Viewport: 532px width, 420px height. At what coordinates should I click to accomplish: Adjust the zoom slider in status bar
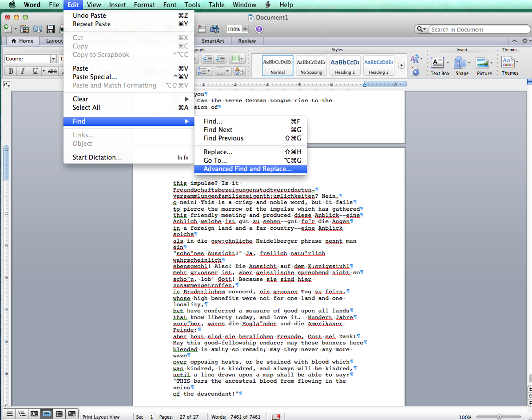[x=499, y=417]
